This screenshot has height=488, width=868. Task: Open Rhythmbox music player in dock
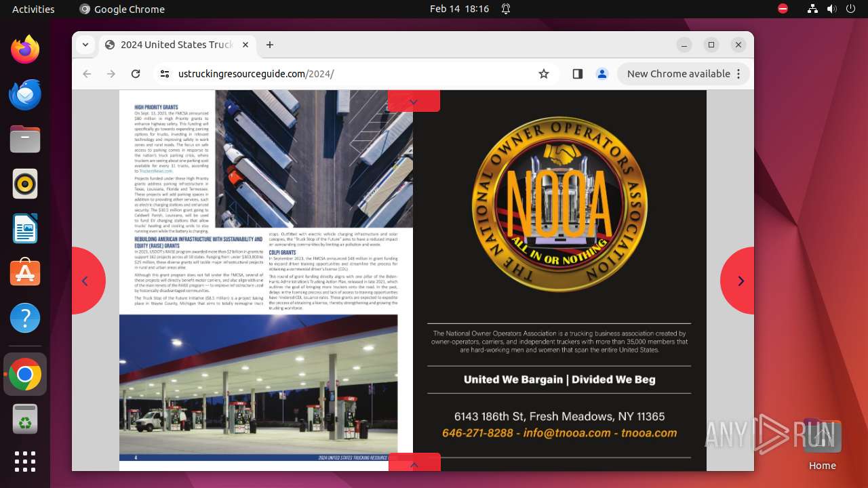(x=25, y=184)
